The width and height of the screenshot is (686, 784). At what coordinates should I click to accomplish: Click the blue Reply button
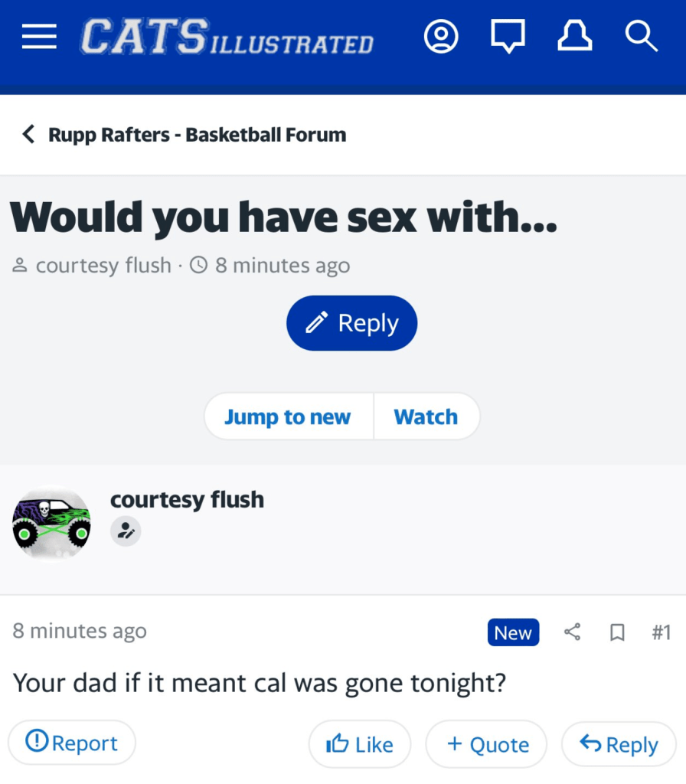tap(351, 323)
